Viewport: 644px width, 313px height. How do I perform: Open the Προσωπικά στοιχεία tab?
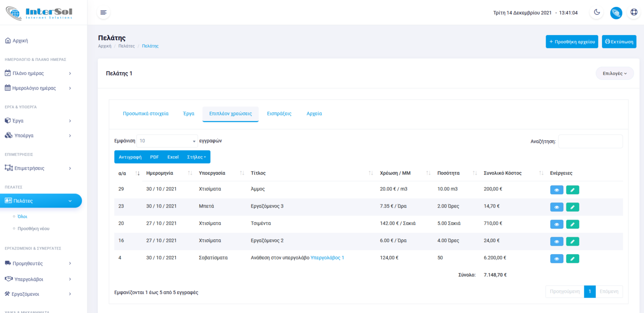[x=146, y=114]
